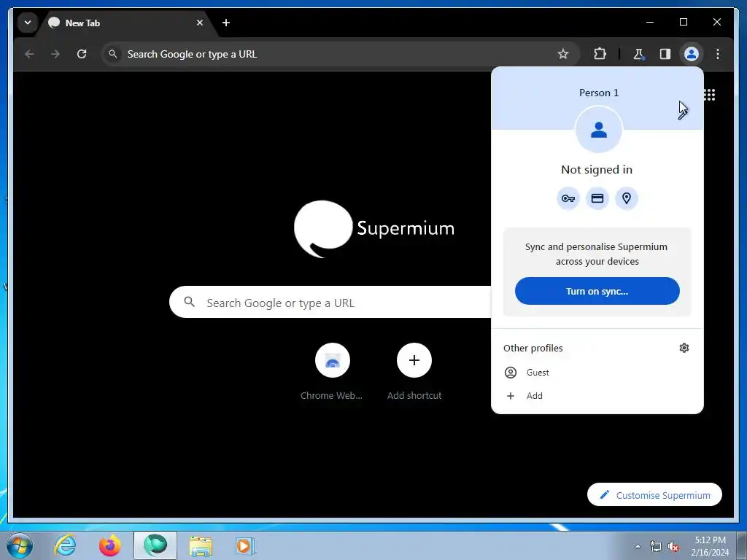Viewport: 747px width, 560px height.
Task: Click the Person 1 profile name
Action: click(599, 93)
